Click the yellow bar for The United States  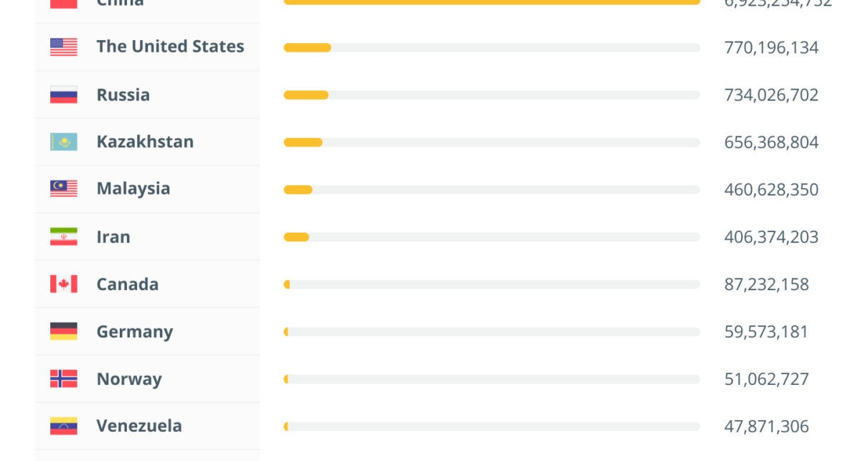(x=307, y=47)
